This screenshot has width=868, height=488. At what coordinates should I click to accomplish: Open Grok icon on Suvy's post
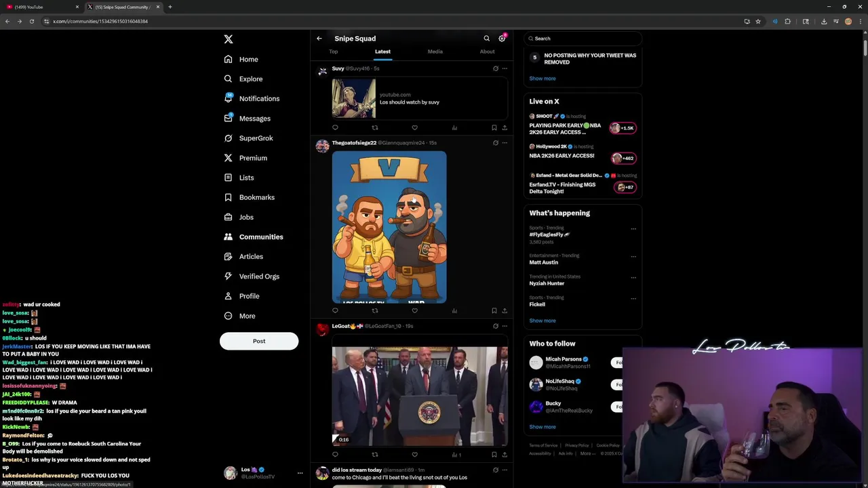click(496, 68)
